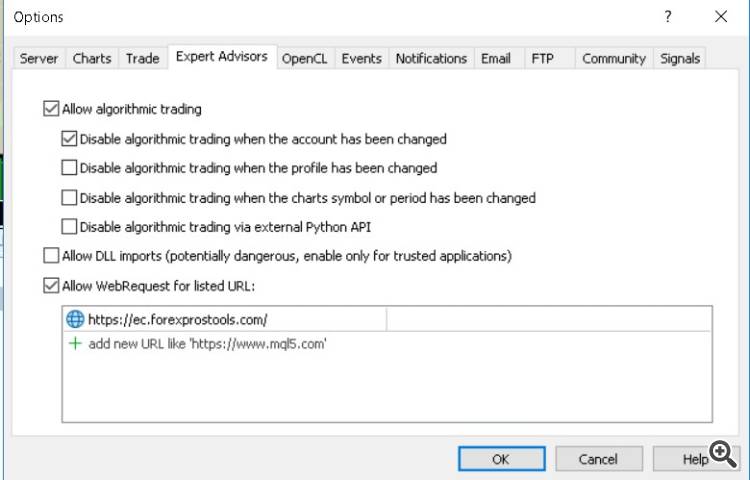The image size is (750, 480).
Task: Uncheck disable trading when account changed
Action: click(69, 139)
